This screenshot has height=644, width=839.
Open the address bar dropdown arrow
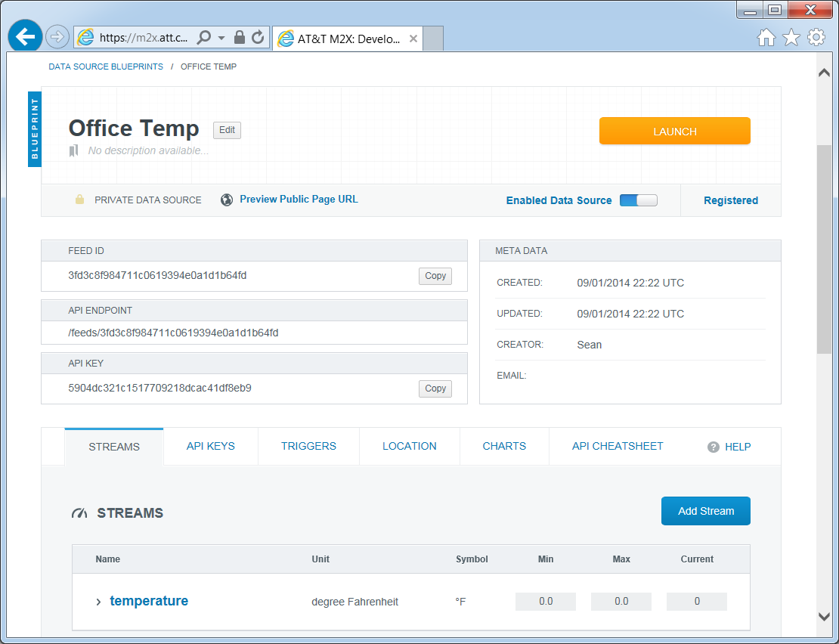coord(221,38)
